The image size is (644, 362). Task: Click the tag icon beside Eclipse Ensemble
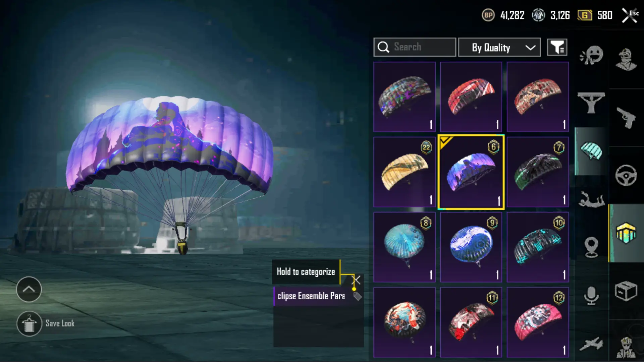click(x=357, y=296)
